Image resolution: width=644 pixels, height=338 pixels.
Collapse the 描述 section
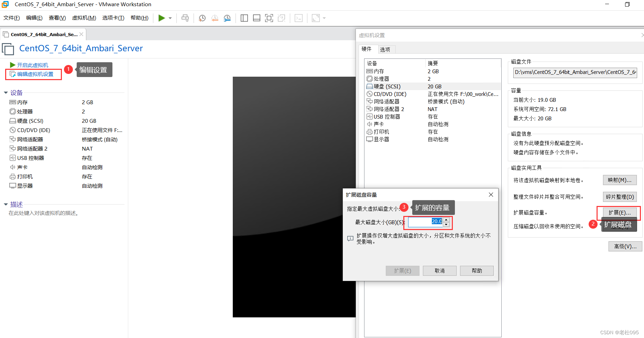pyautogui.click(x=6, y=205)
